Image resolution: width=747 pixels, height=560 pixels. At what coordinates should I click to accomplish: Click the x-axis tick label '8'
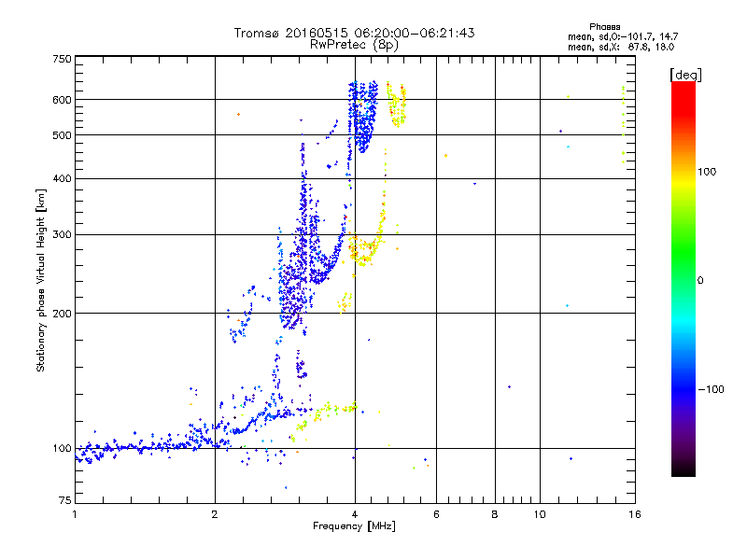click(x=495, y=514)
